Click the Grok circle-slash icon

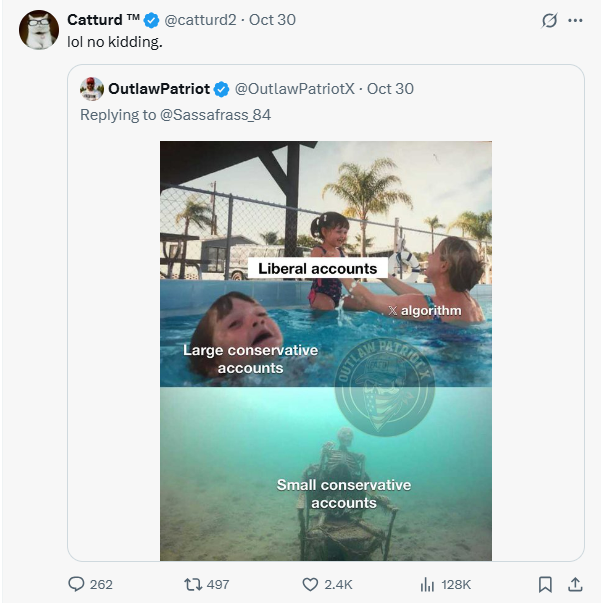[548, 21]
